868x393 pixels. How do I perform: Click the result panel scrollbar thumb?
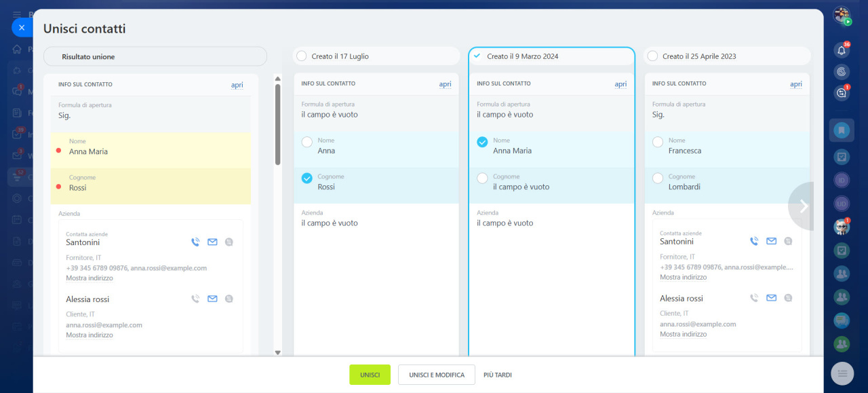click(x=277, y=124)
